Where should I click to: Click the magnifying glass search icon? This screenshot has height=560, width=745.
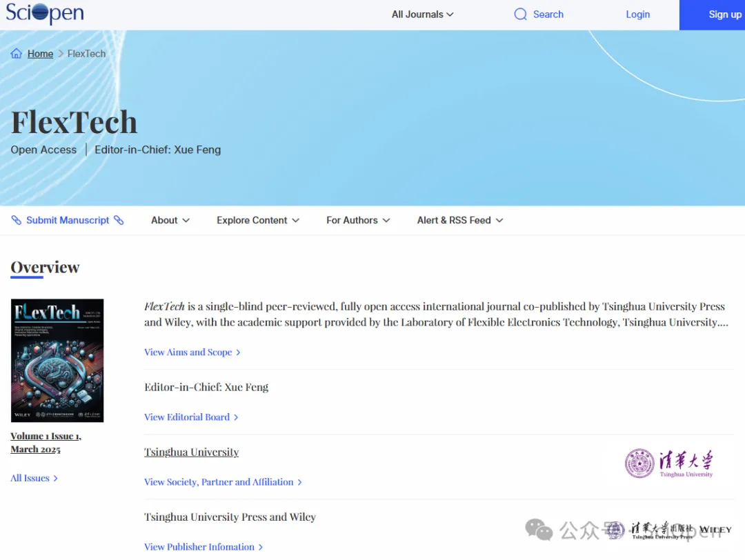click(521, 14)
